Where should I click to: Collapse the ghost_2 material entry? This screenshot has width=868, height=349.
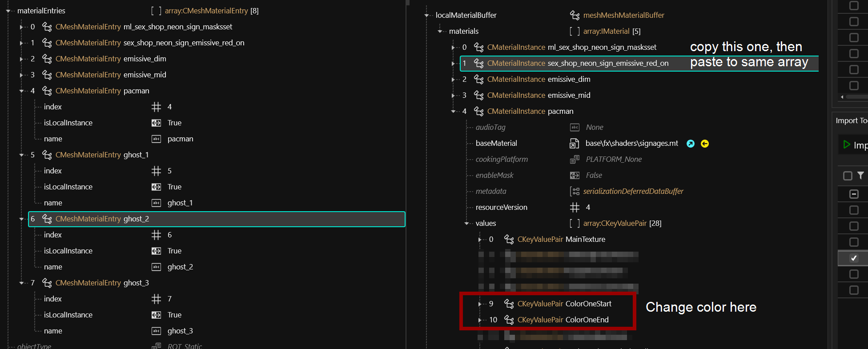(x=21, y=219)
